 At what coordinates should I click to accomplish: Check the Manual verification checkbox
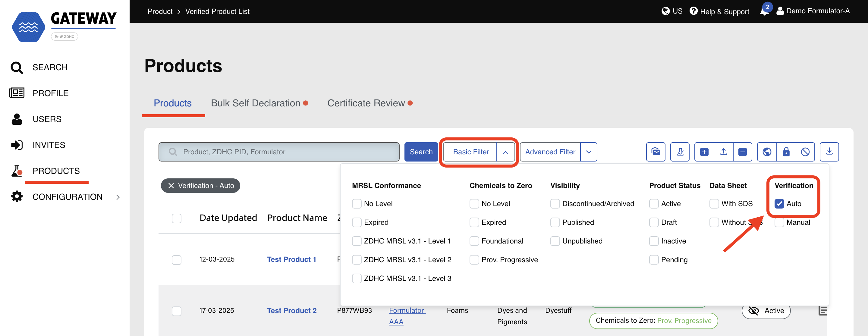tap(779, 222)
